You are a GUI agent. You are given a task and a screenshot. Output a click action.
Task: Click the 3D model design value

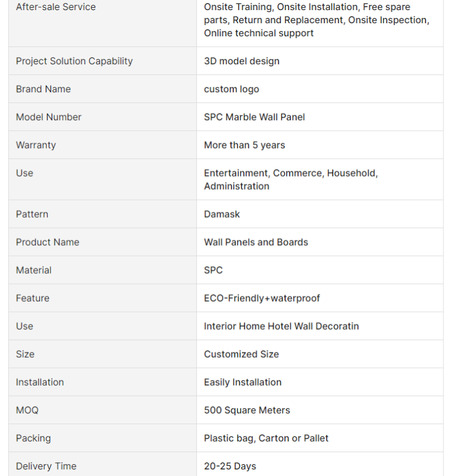pos(242,61)
